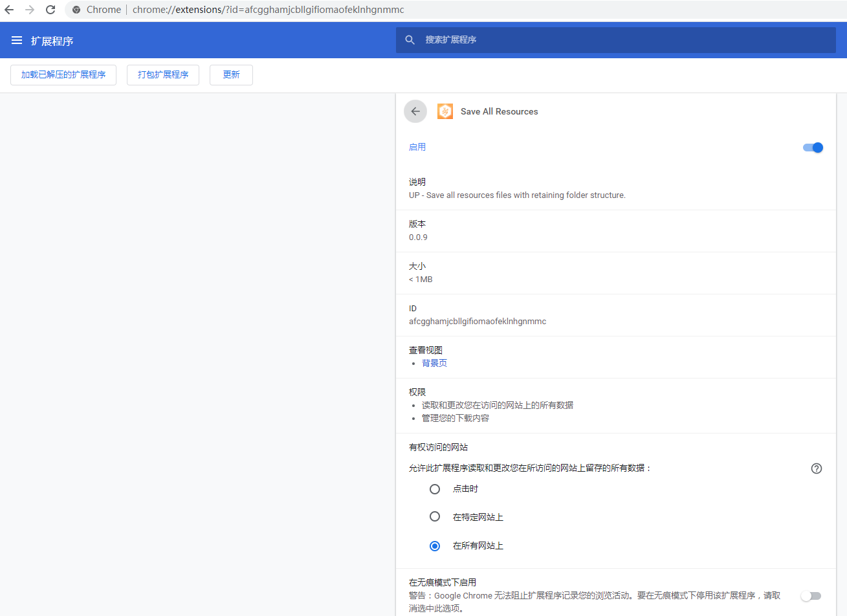Click the Chrome site info icon
This screenshot has height=616, width=847.
pos(76,10)
